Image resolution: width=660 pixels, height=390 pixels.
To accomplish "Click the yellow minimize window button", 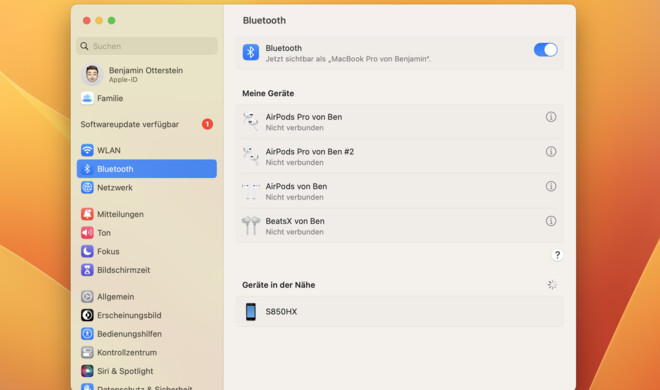I will click(99, 20).
